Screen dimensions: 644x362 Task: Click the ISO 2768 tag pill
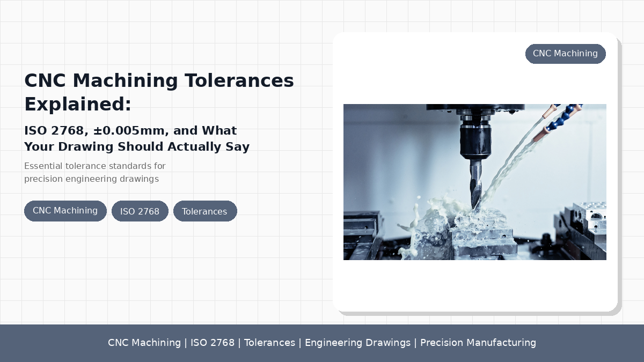coord(140,211)
